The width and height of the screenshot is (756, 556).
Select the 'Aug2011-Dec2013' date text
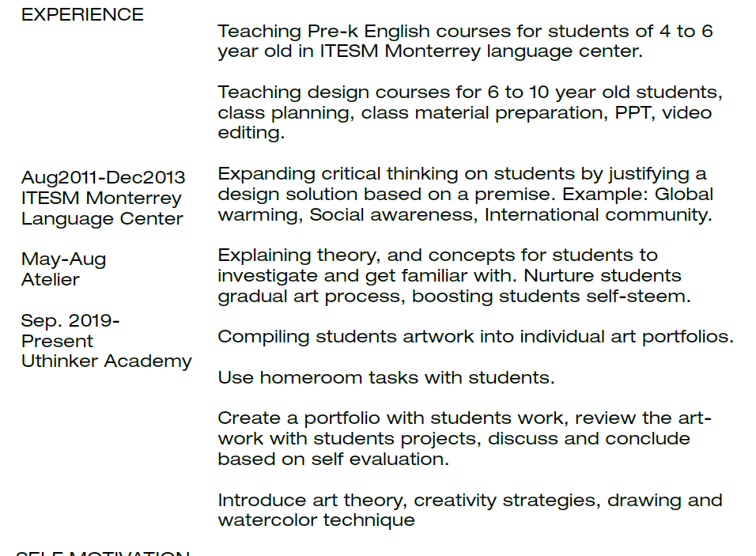(x=104, y=177)
